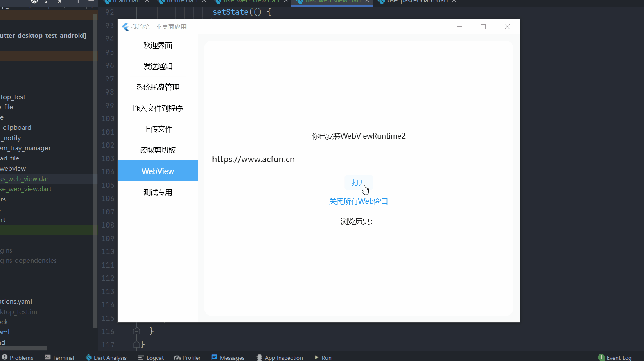Click the 你已安装WebViewRuntime2 text

359,136
